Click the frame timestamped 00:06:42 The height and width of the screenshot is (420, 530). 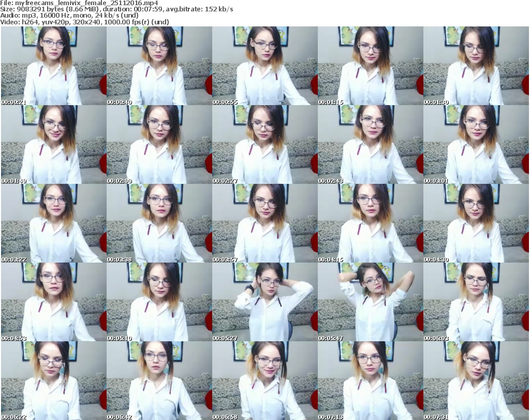point(159,381)
